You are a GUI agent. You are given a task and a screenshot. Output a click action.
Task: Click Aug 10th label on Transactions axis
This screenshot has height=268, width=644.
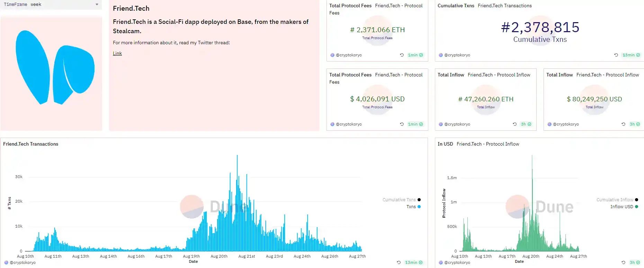25,256
